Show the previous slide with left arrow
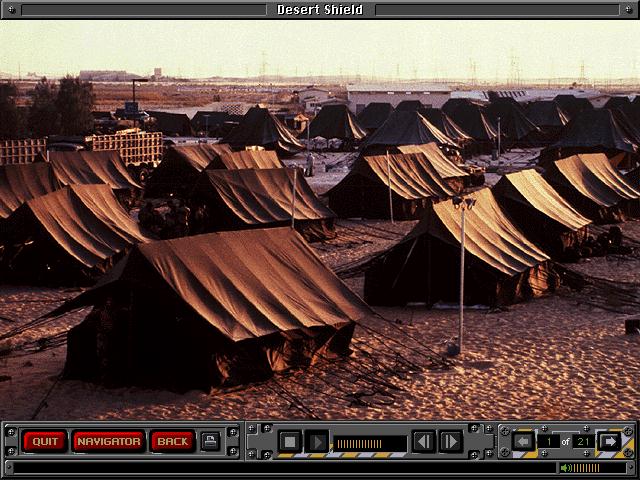Screen dimensions: 640x480 click(523, 441)
